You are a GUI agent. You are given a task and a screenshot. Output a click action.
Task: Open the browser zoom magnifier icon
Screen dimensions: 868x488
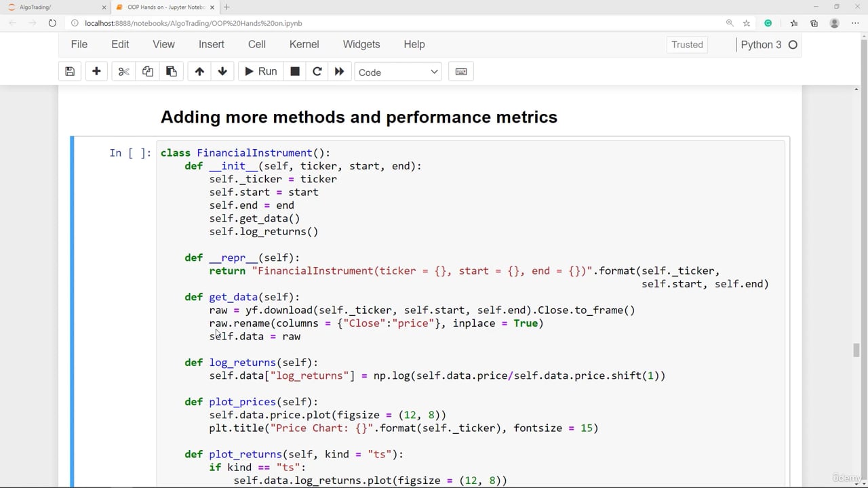click(x=730, y=23)
